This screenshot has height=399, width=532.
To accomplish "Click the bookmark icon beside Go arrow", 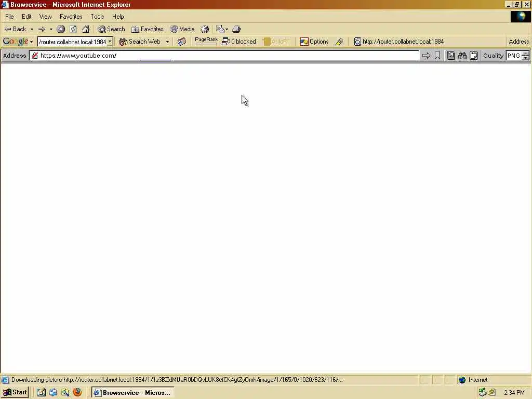I will coord(437,56).
